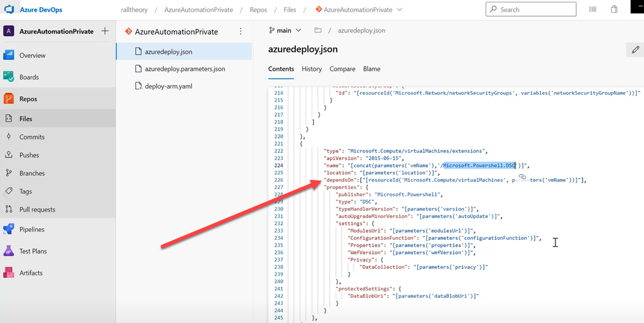Click the AzureAutomationPrivate project avatar icon
The image size is (644, 323).
tap(8, 31)
